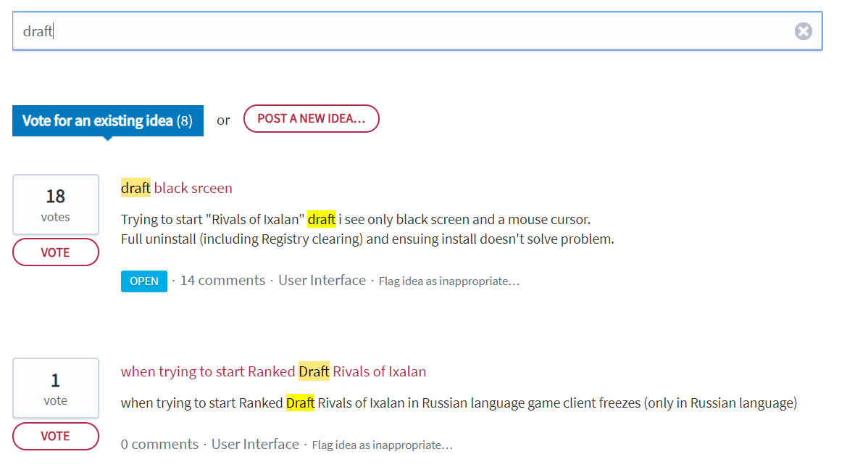Flag the "draft black srceen" idea as inappropriate
The image size is (868, 470).
(x=448, y=281)
